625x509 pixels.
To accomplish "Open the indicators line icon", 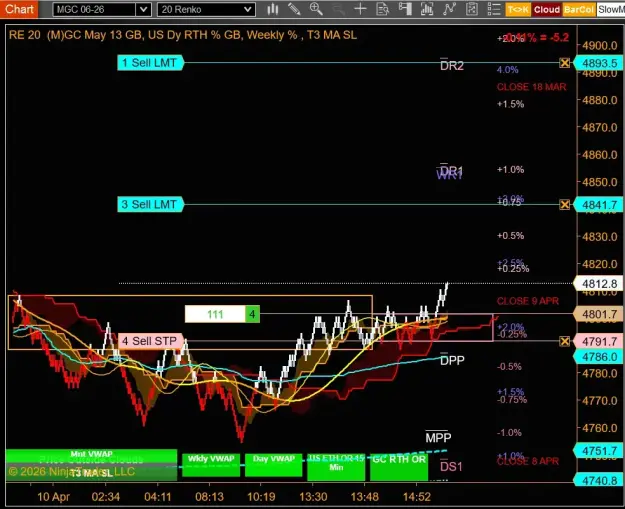I will pyautogui.click(x=449, y=9).
